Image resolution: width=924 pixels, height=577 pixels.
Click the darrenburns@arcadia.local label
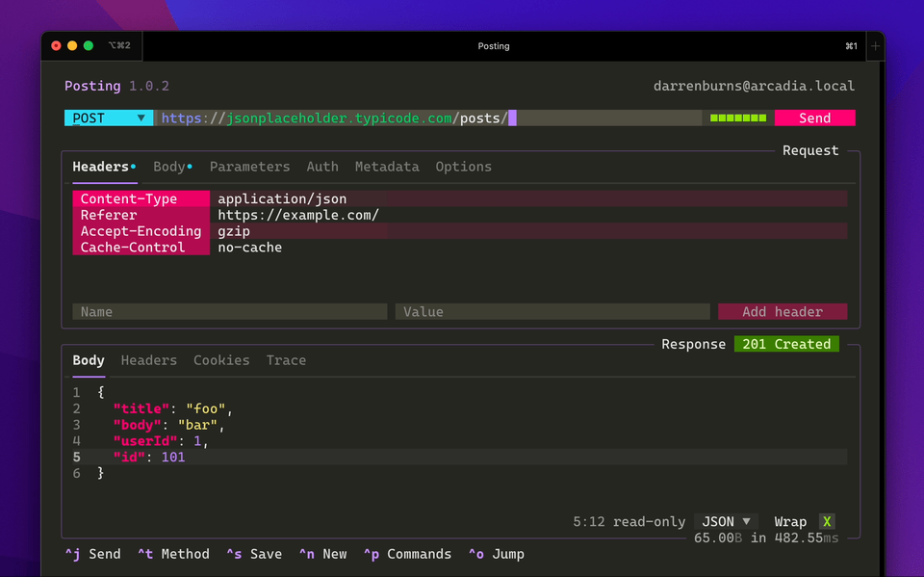pyautogui.click(x=755, y=86)
